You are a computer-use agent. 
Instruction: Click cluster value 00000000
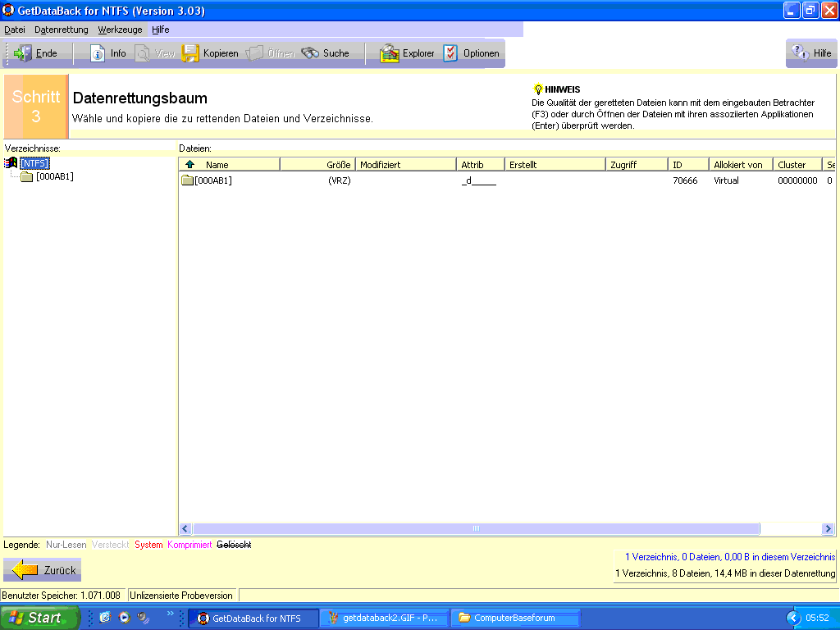(x=797, y=180)
